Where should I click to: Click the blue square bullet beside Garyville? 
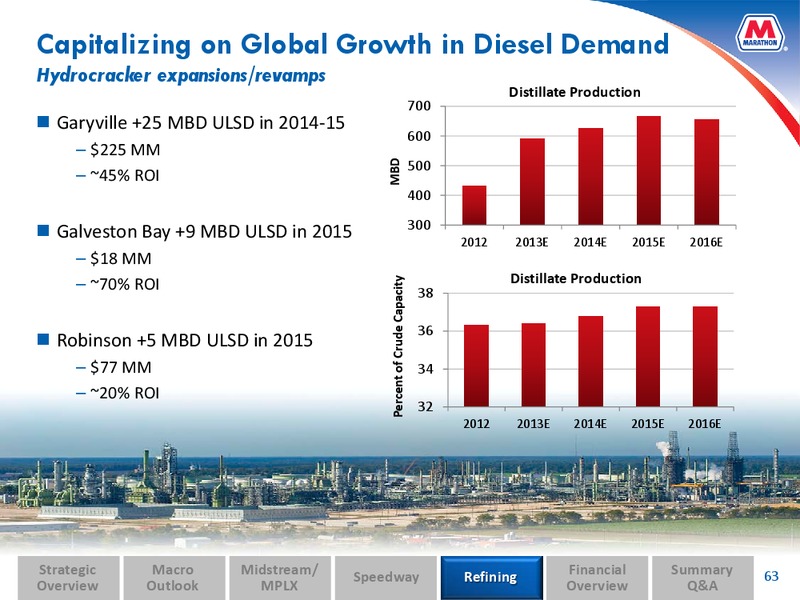(43, 122)
